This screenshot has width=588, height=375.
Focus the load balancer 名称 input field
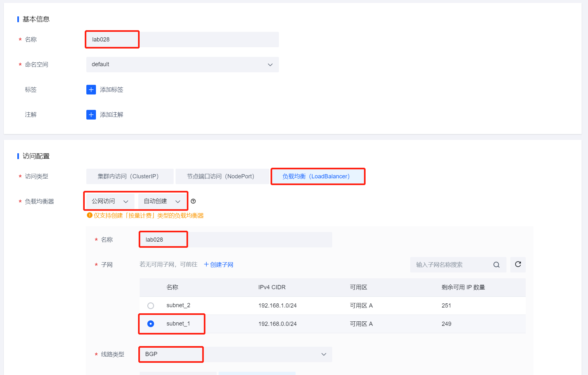pyautogui.click(x=236, y=240)
